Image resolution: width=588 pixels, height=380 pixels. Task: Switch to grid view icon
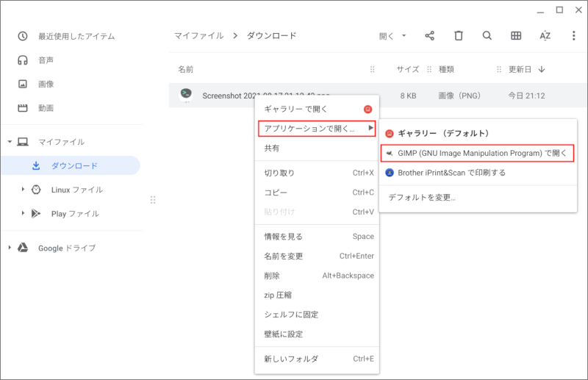pos(516,35)
